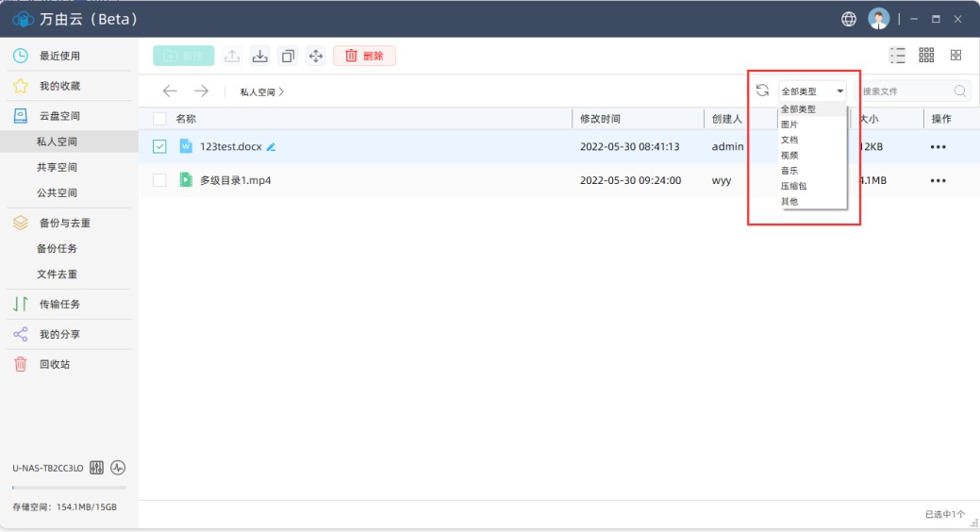Click the 搜索文件 search field
Image resolution: width=980 pixels, height=532 pixels.
[x=905, y=91]
